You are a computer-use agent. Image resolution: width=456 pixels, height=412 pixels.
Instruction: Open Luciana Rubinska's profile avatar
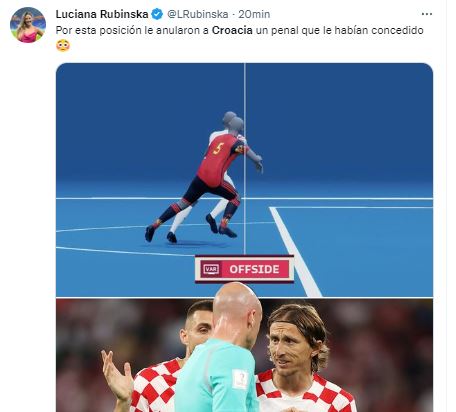[28, 25]
